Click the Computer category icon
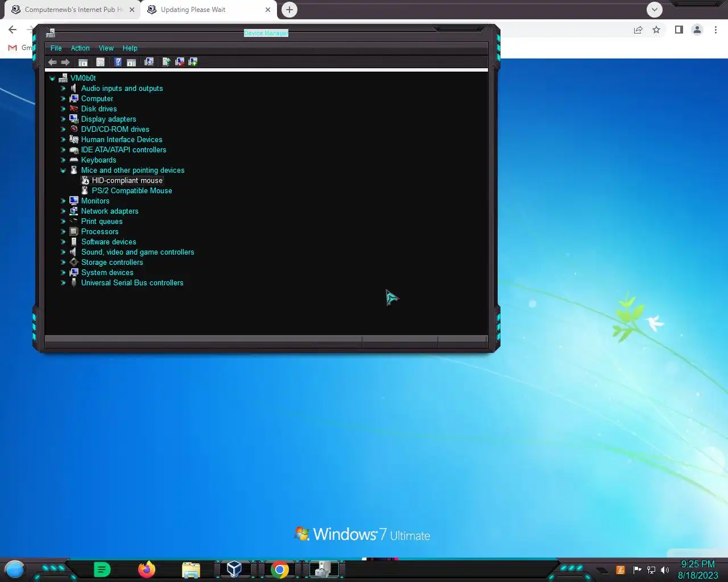Viewport: 728px width, 582px height. coord(74,99)
